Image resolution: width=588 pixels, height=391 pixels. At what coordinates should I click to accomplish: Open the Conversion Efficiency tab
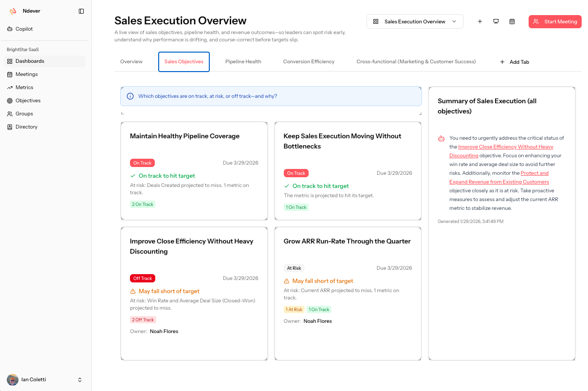point(309,61)
